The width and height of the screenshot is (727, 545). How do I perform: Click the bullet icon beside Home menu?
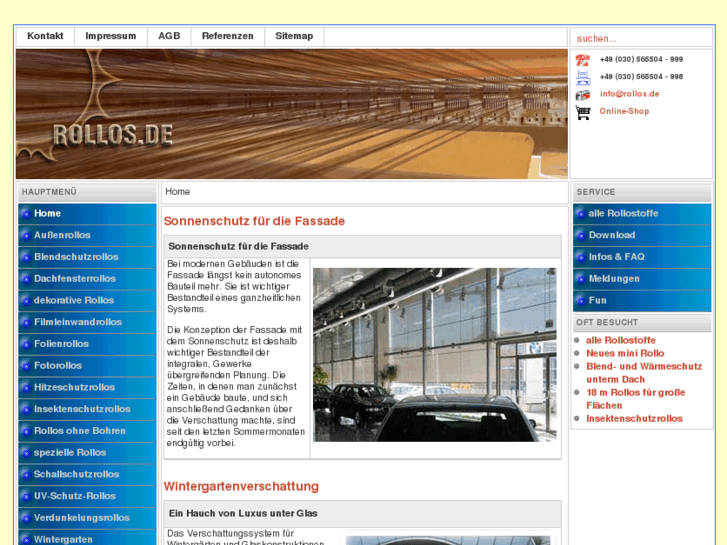tap(26, 214)
